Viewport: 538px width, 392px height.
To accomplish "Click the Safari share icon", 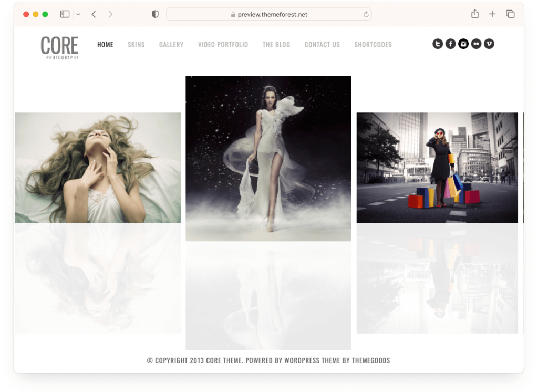I will [x=475, y=14].
